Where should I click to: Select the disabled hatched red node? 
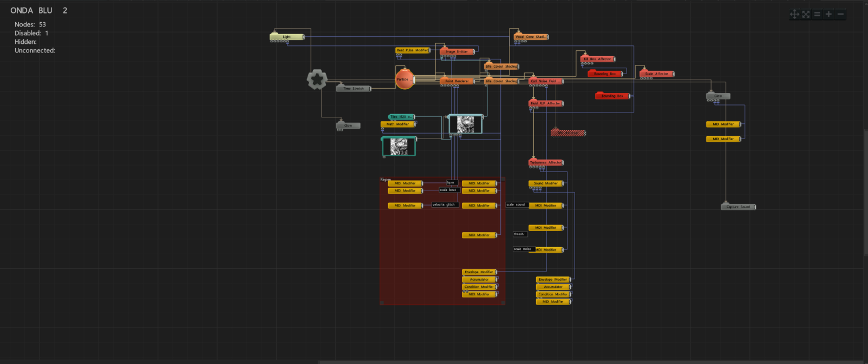tap(568, 133)
